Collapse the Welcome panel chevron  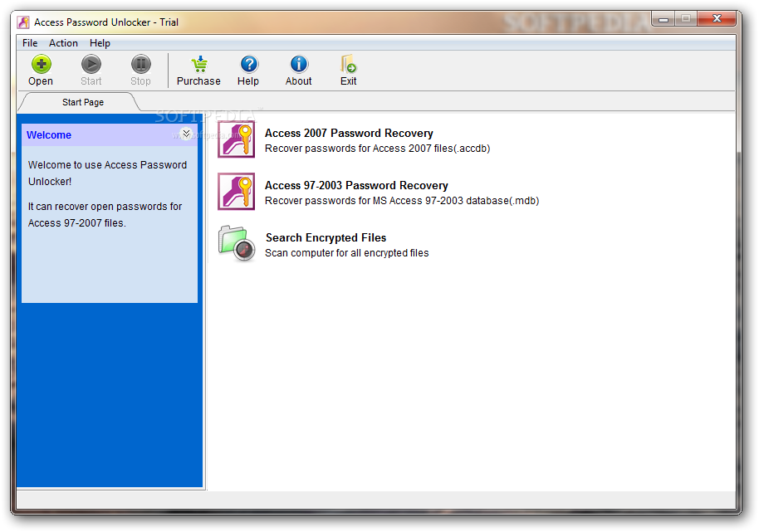click(186, 134)
